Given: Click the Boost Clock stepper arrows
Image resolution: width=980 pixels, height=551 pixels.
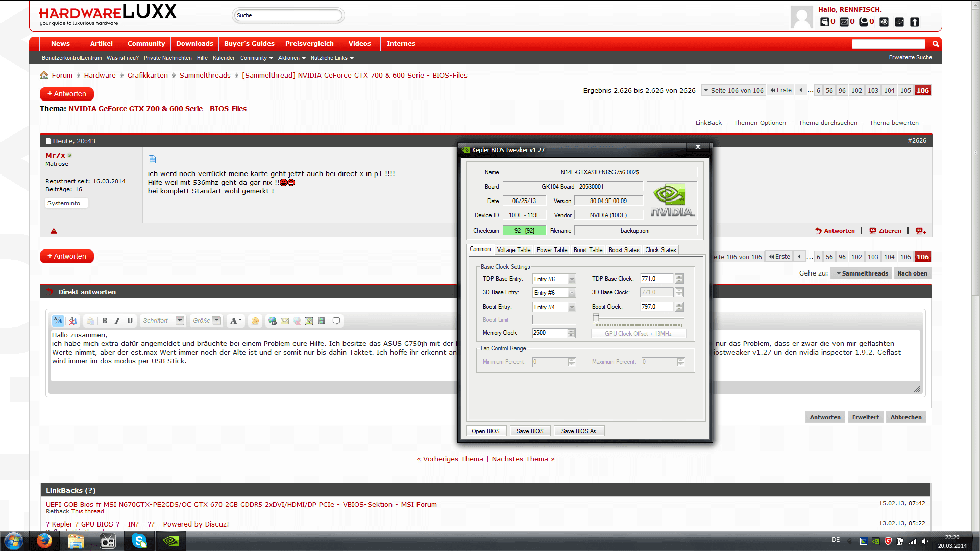Looking at the screenshot, I should click(x=679, y=307).
